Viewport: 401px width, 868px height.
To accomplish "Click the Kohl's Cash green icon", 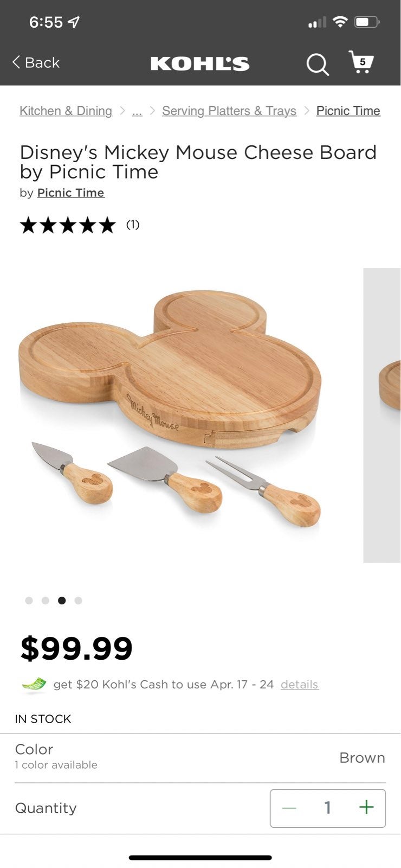I will pos(34,685).
